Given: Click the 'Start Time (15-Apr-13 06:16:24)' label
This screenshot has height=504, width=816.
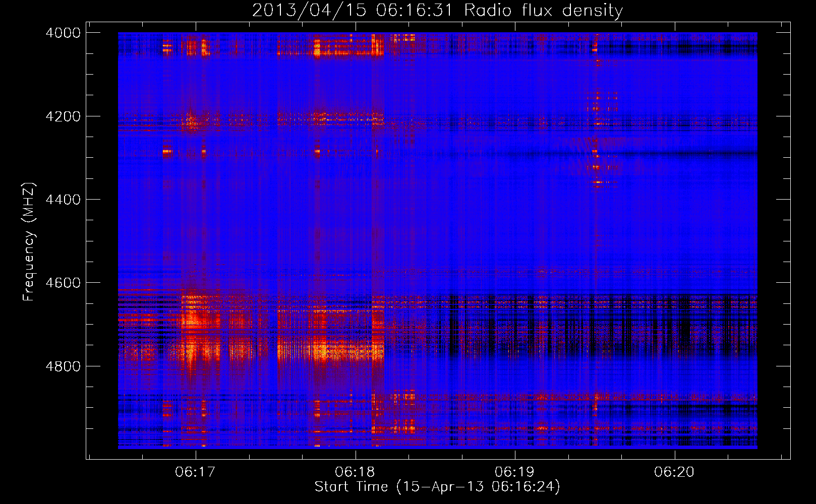Looking at the screenshot, I should tap(437, 487).
